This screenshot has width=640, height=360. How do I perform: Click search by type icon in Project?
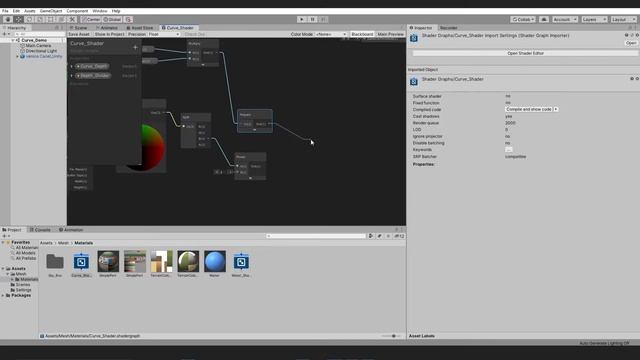[371, 236]
